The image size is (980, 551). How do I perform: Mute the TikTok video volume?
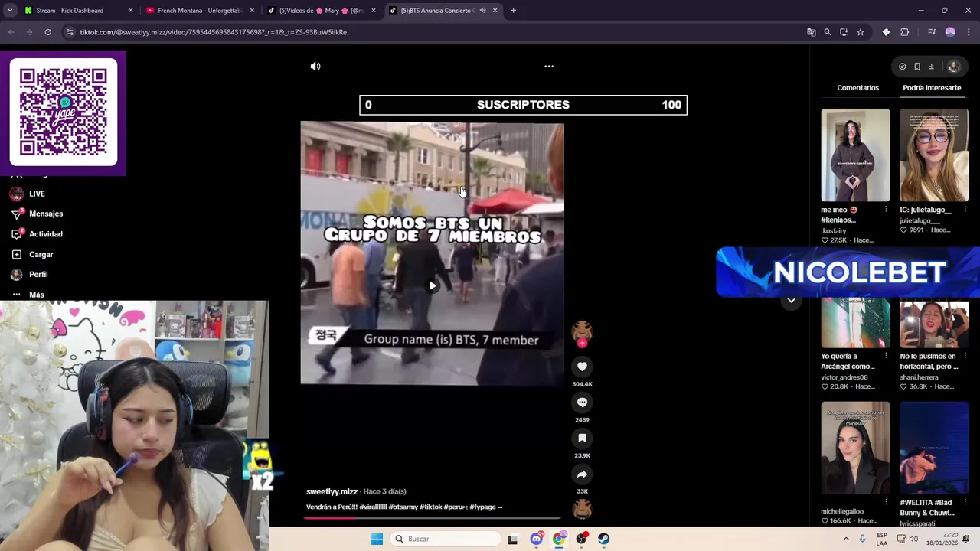click(x=315, y=67)
